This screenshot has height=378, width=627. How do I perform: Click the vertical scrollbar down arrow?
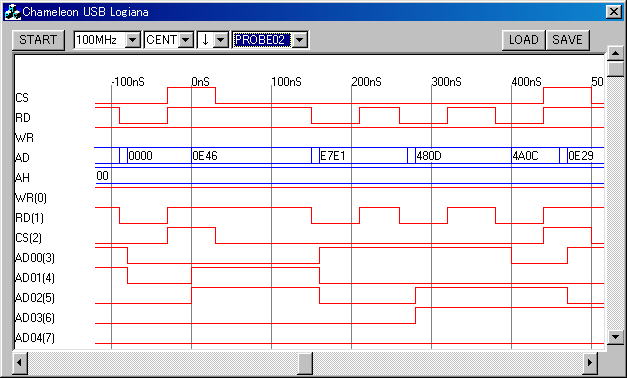click(615, 337)
